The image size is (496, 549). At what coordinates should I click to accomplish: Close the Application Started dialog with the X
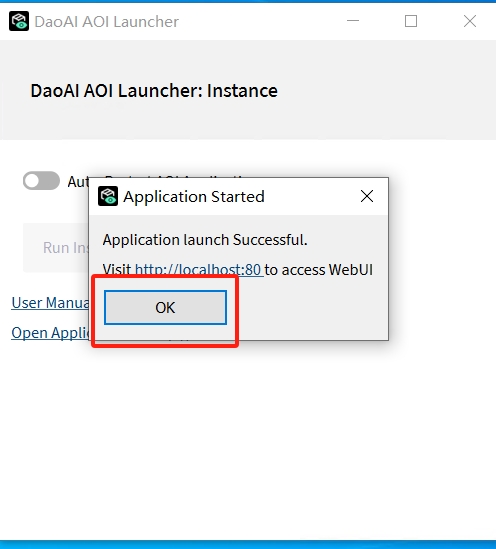tap(367, 196)
